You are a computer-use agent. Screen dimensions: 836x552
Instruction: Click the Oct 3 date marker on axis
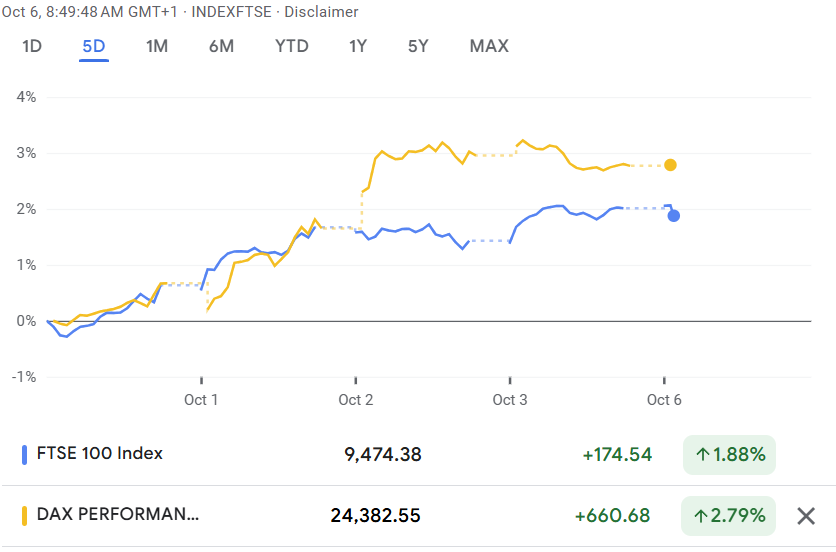pyautogui.click(x=510, y=400)
